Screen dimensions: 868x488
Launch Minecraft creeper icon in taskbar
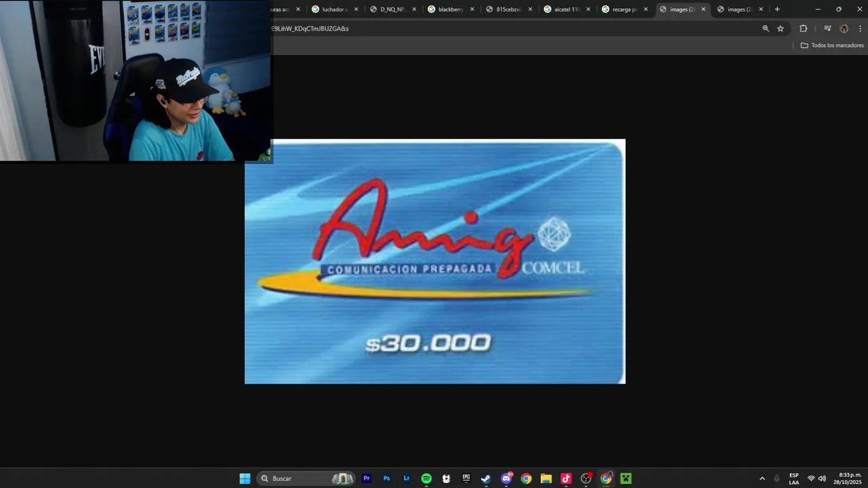pyautogui.click(x=626, y=479)
